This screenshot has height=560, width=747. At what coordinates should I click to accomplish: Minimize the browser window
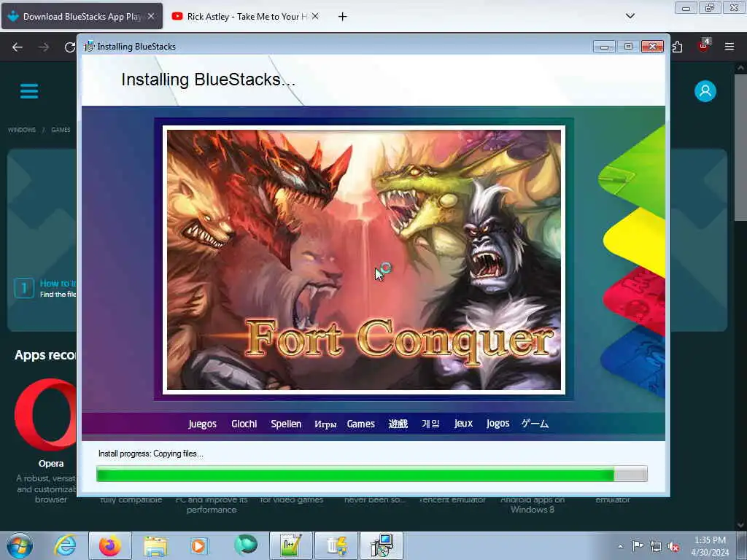click(x=686, y=7)
